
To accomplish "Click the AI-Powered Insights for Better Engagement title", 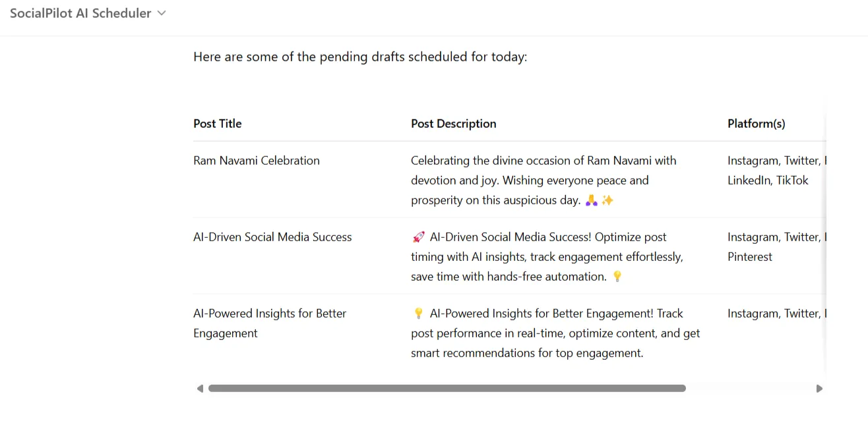I will (270, 323).
